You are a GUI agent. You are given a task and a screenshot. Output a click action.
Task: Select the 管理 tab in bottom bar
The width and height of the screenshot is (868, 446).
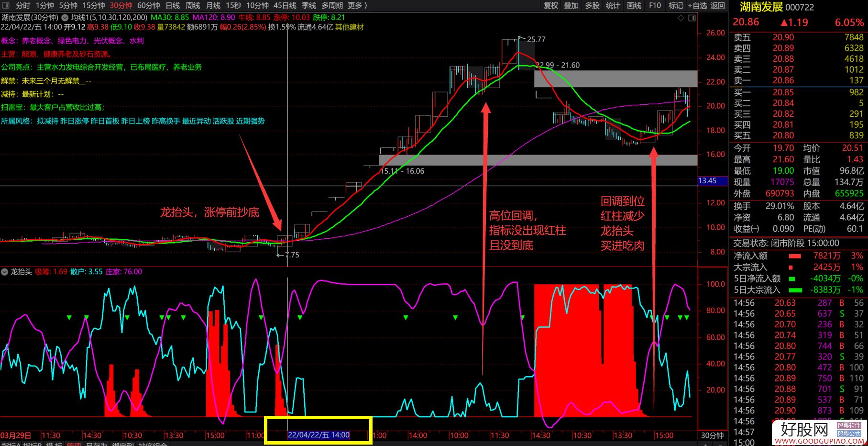(x=74, y=445)
